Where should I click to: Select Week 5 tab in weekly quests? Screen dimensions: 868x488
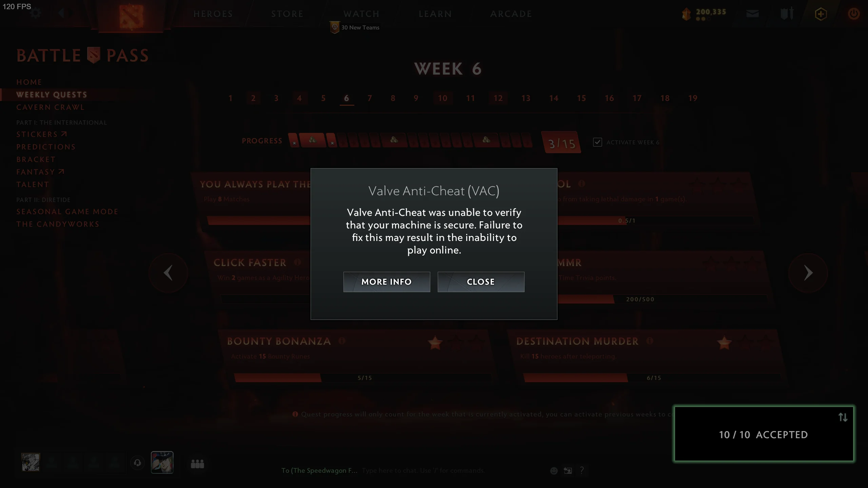(x=322, y=98)
